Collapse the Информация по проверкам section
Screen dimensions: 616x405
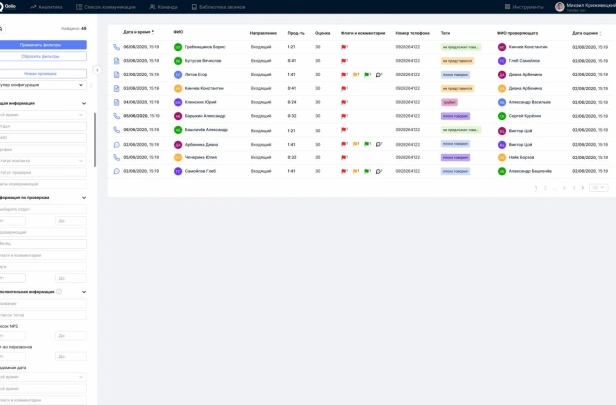(x=84, y=198)
